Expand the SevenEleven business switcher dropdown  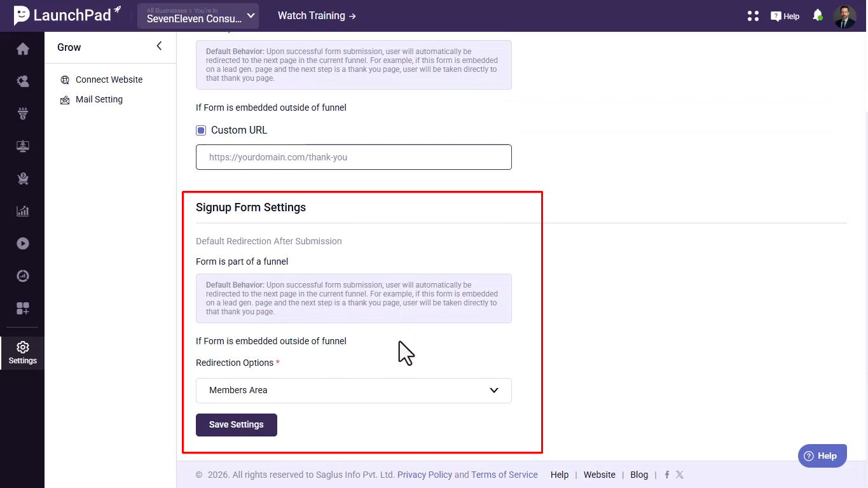198,16
